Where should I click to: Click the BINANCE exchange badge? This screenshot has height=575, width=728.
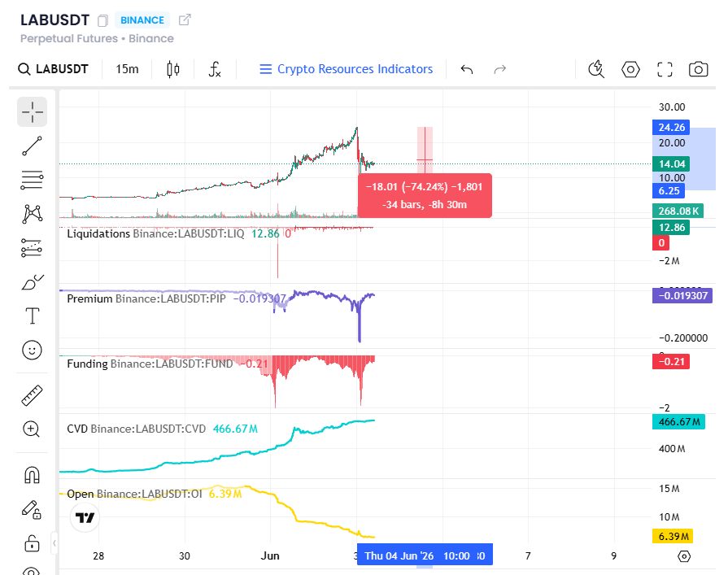click(142, 20)
